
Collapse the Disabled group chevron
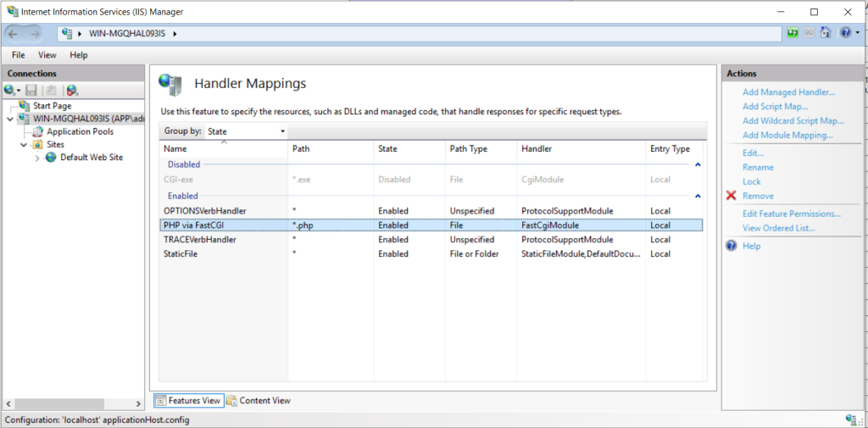click(698, 164)
